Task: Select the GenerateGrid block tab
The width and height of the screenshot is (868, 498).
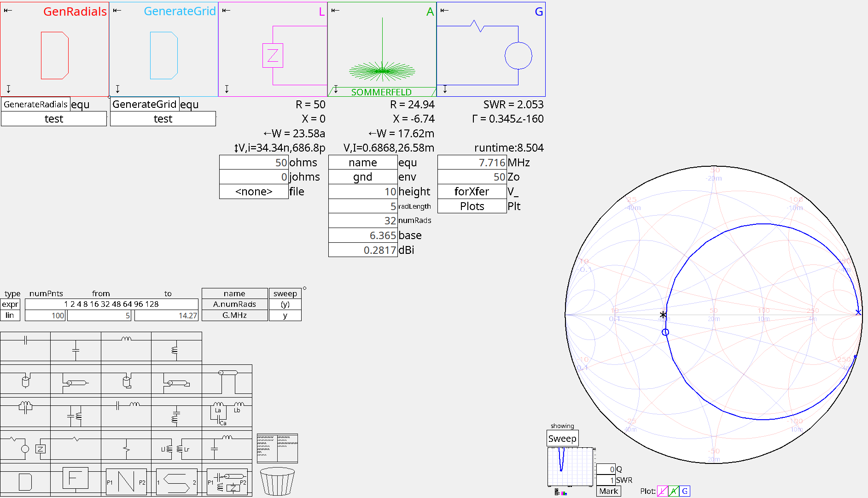Action: (163, 49)
